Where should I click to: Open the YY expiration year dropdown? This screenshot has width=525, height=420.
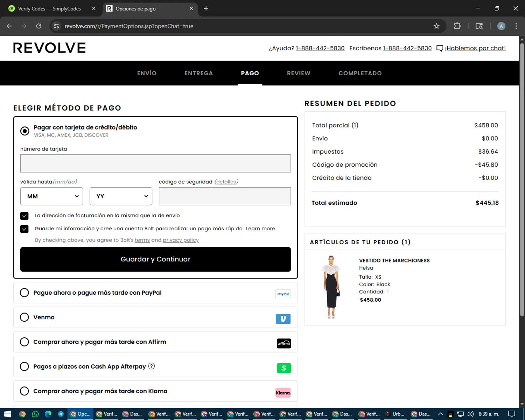[121, 196]
